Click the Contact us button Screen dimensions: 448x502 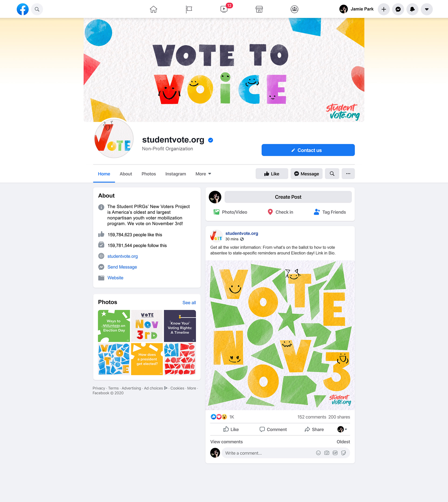pos(308,150)
